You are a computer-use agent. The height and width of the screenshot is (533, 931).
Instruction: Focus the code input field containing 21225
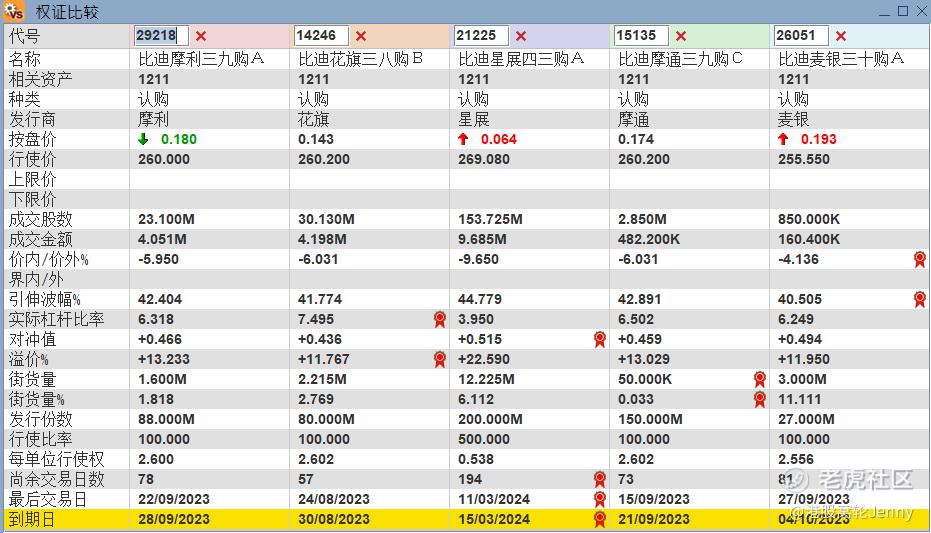pyautogui.click(x=482, y=36)
